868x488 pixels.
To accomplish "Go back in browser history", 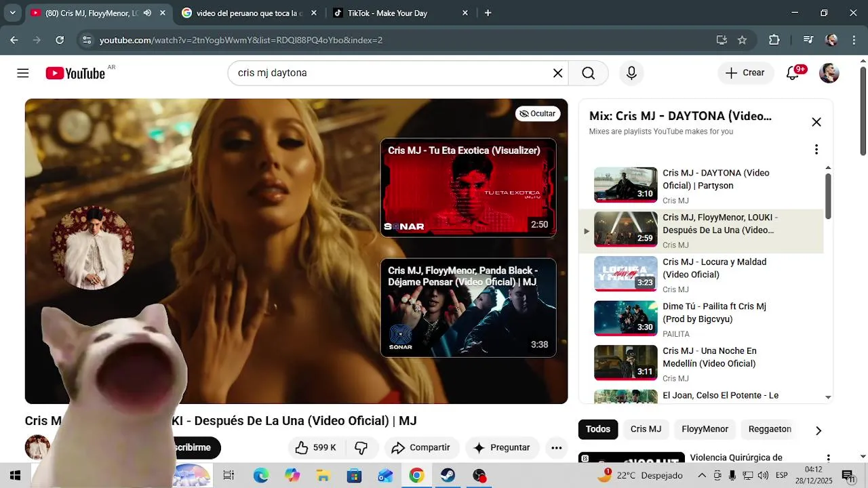I will pyautogui.click(x=14, y=40).
